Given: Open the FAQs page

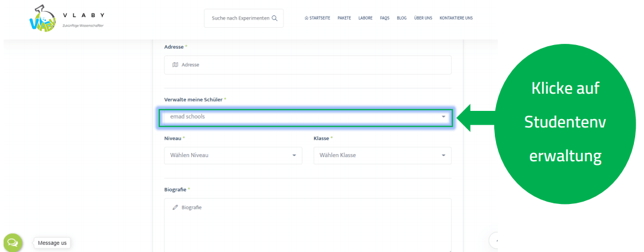Looking at the screenshot, I should 384,18.
